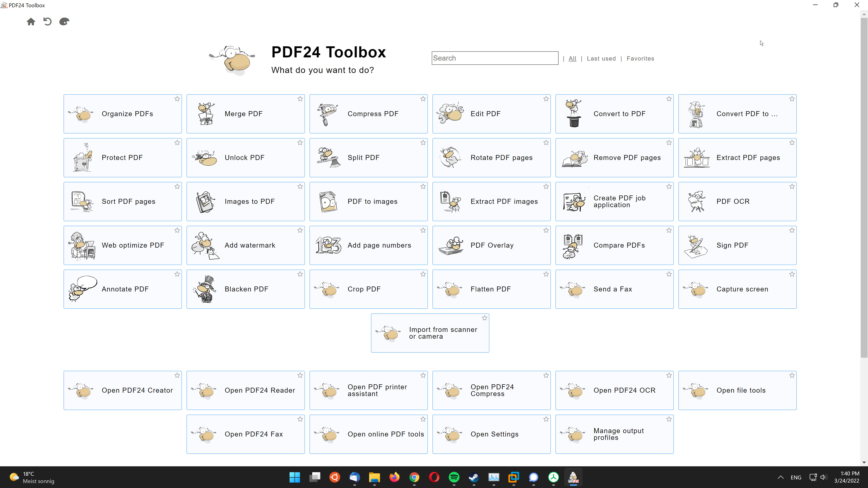Star the PDF OCR tile
868x488 pixels.
(x=792, y=186)
